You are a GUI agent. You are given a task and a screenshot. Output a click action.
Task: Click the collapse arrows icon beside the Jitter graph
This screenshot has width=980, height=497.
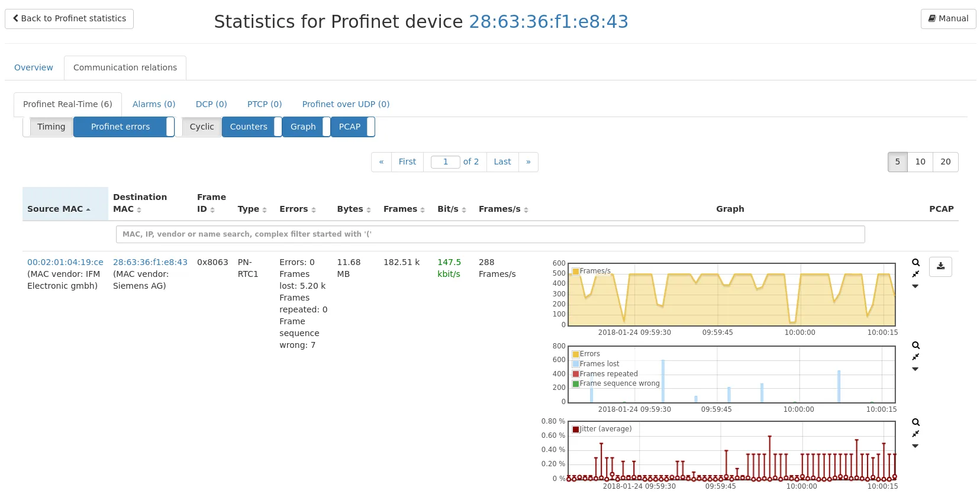[915, 434]
